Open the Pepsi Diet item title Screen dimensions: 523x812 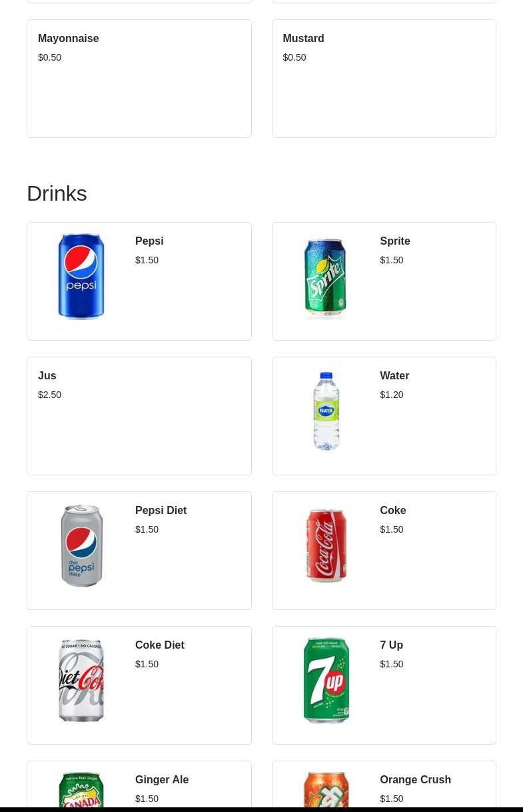[x=161, y=511]
